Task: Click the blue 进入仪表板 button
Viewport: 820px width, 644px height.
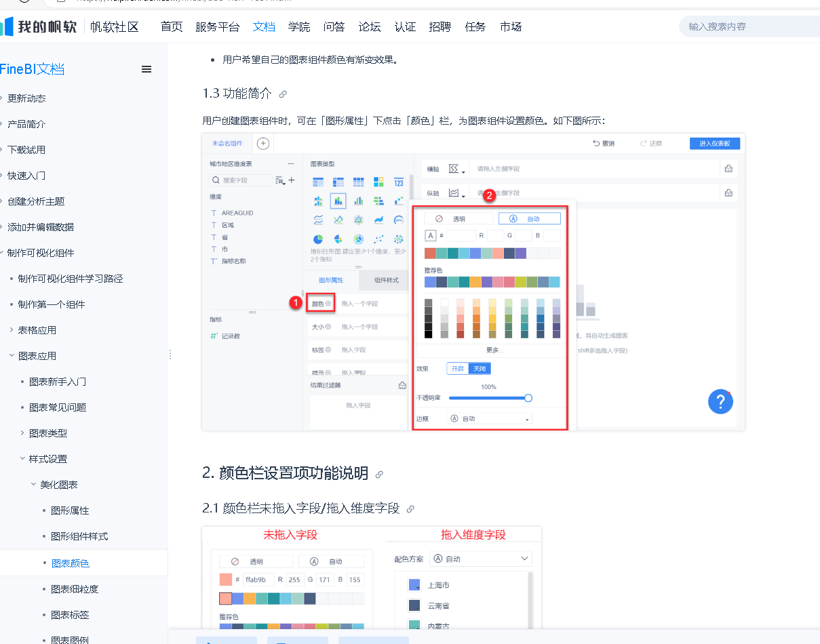Action: click(x=715, y=143)
